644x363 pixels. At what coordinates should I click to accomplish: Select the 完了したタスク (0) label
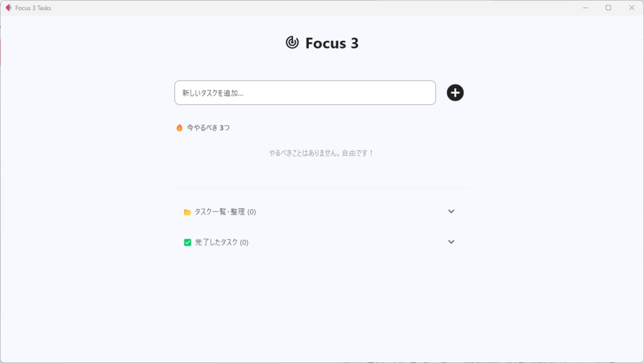[x=222, y=242]
